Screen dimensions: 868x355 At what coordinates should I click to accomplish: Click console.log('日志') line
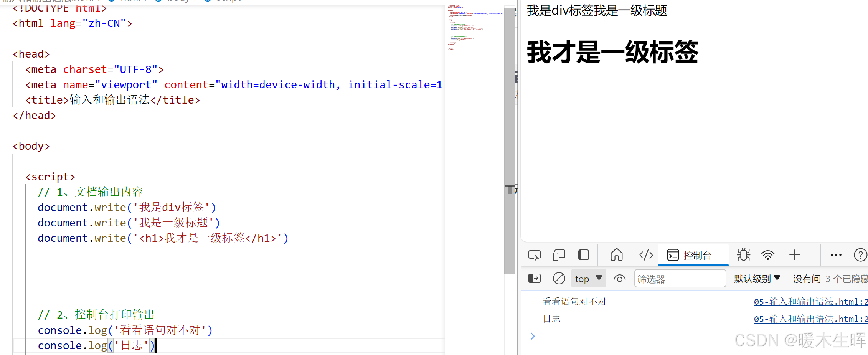tap(96, 345)
